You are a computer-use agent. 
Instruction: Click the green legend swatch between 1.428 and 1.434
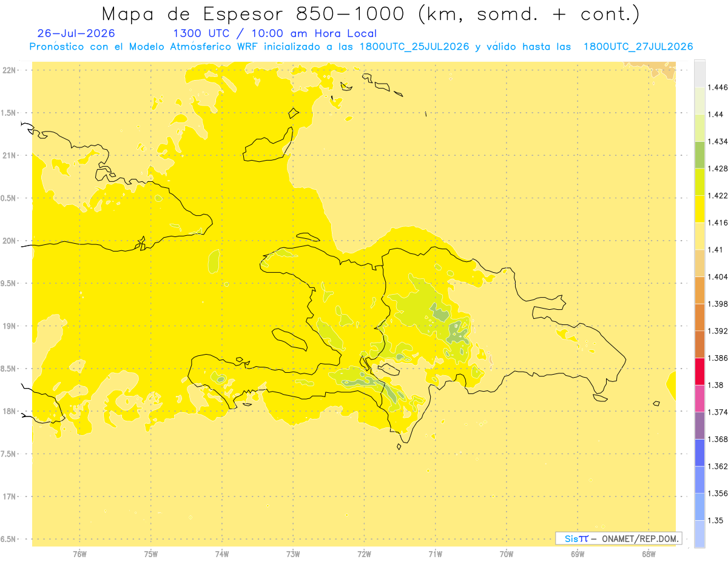(x=699, y=155)
